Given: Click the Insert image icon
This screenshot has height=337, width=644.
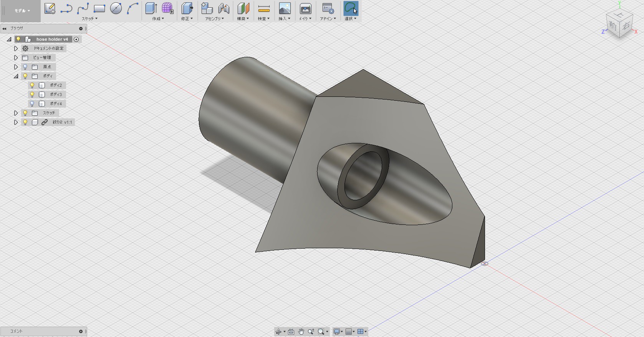Looking at the screenshot, I should point(285,8).
